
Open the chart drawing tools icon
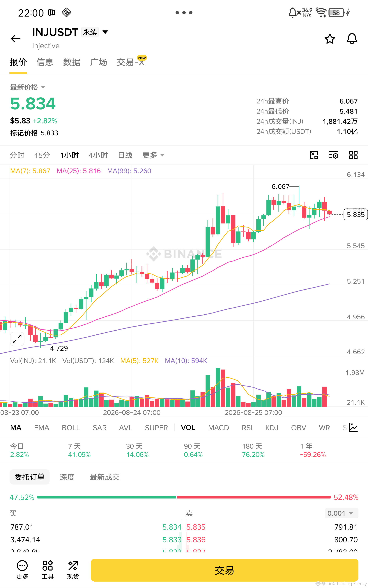314,155
